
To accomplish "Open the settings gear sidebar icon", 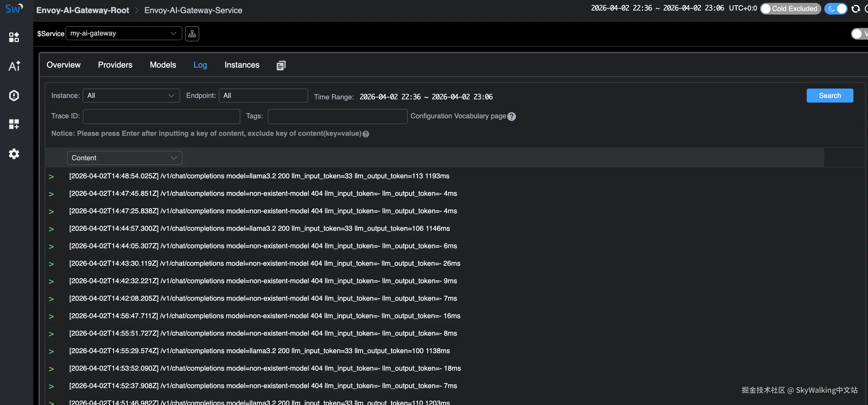I will click(x=14, y=154).
